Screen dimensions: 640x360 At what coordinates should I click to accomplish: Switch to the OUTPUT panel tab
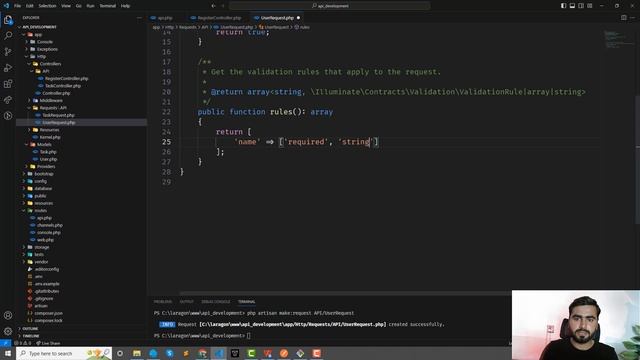187,302
